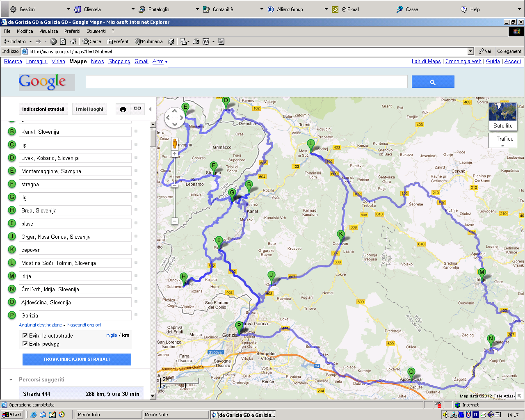525x420 pixels.
Task: Toggle Evita pedaggi checkbox
Action: click(25, 344)
